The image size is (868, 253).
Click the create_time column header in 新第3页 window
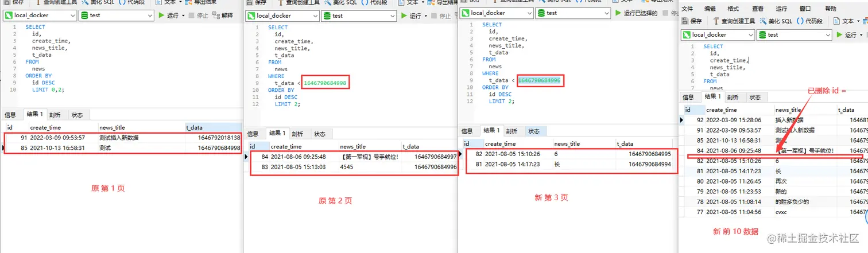pos(518,144)
